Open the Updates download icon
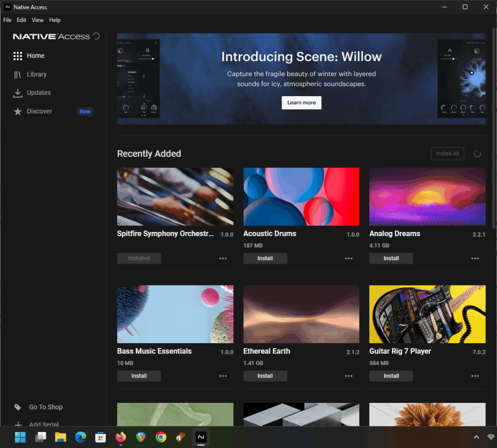Image resolution: width=497 pixels, height=448 pixels. tap(18, 93)
